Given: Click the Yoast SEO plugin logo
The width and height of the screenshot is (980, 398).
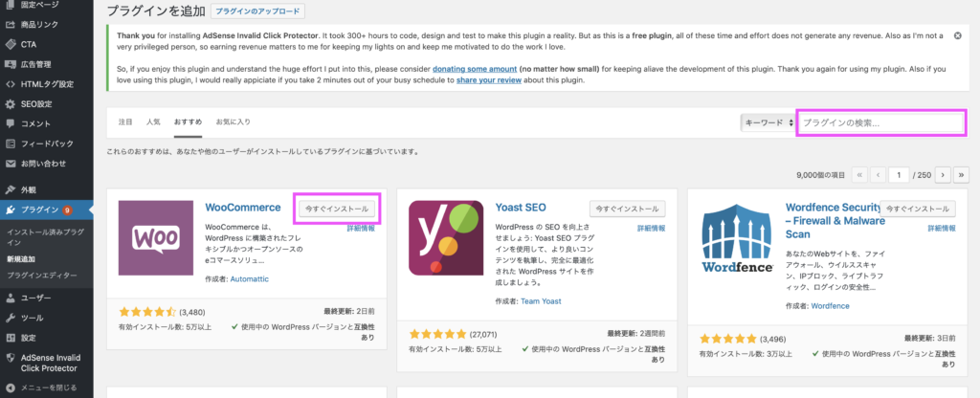Looking at the screenshot, I should [446, 238].
